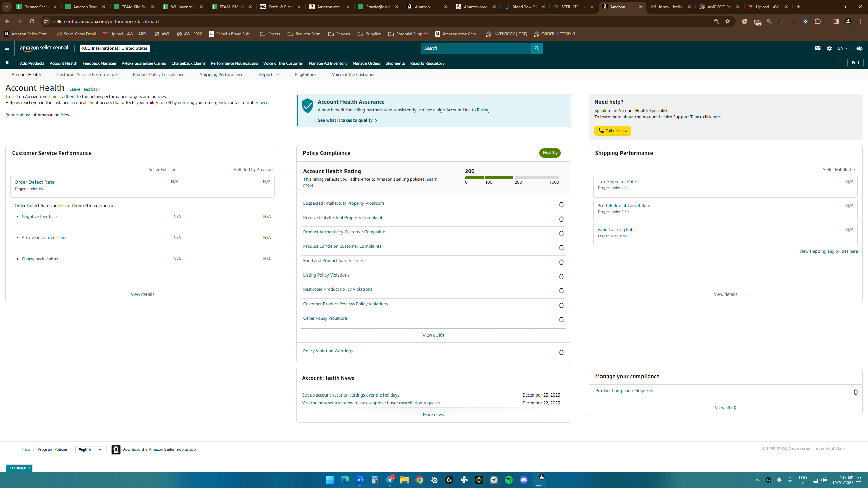Open Zoom from the taskbar
868x488 pixels.
click(360, 480)
